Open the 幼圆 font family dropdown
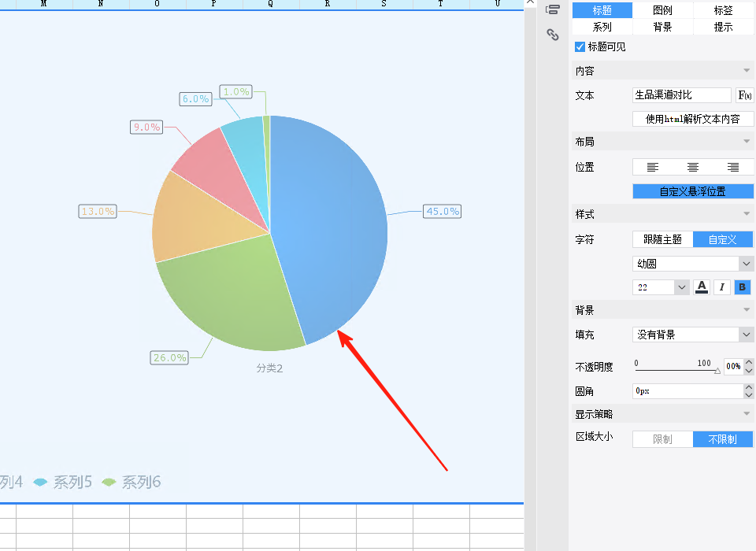 693,264
